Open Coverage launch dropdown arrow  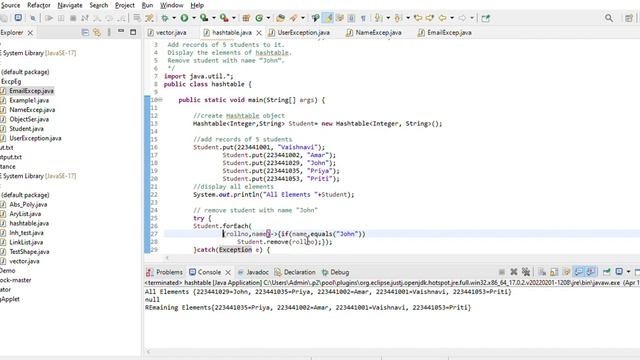[213, 18]
